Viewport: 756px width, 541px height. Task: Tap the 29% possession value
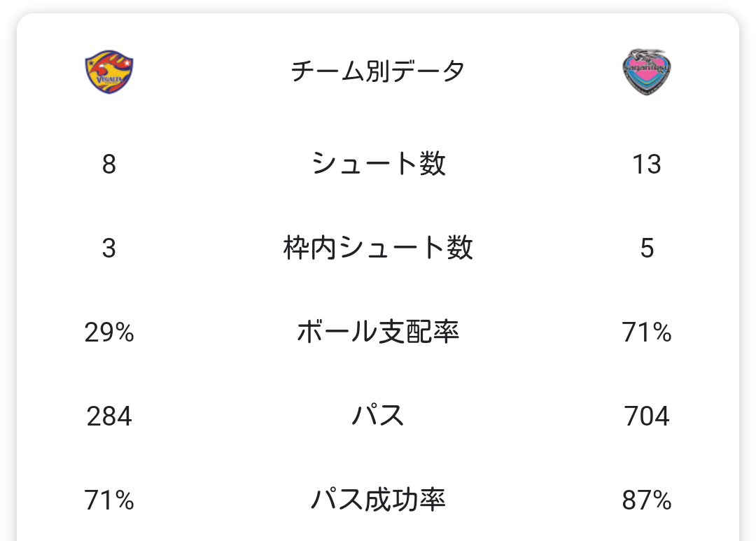click(x=109, y=332)
